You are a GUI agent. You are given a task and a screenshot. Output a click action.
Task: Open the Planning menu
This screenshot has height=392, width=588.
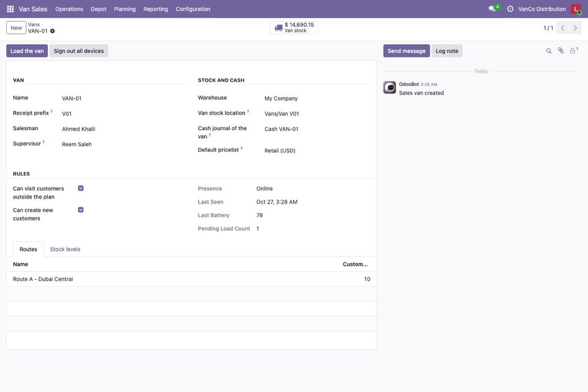[x=125, y=9]
